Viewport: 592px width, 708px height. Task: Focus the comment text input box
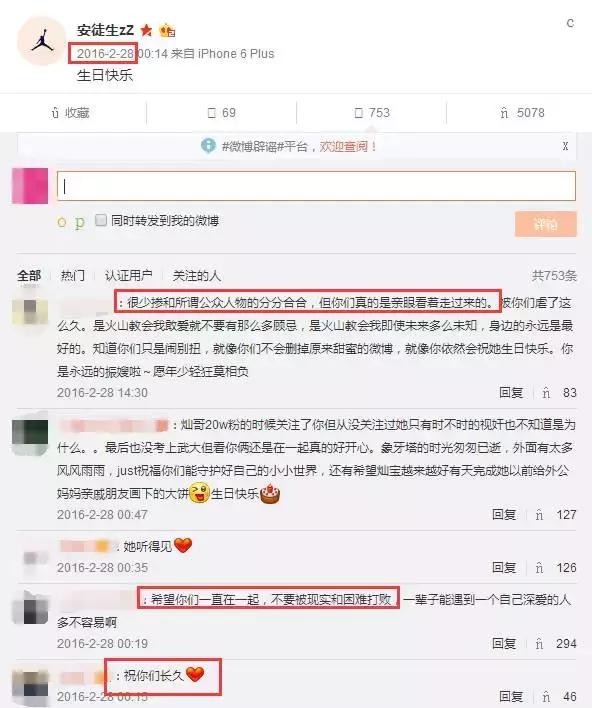(316, 186)
